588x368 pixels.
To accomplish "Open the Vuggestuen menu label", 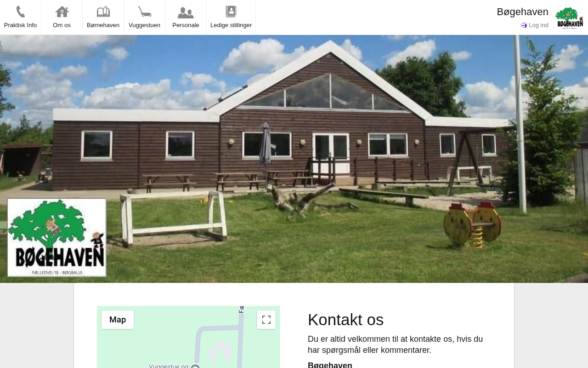I will [x=144, y=25].
